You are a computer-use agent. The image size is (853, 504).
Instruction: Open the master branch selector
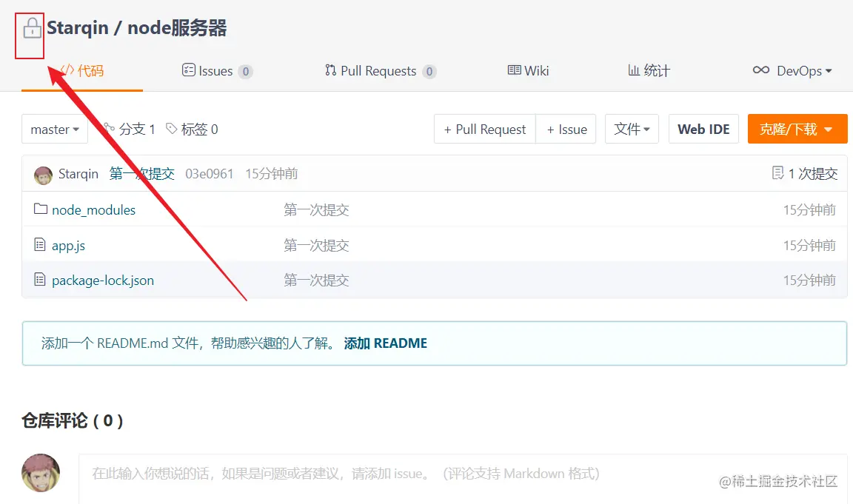pos(54,129)
